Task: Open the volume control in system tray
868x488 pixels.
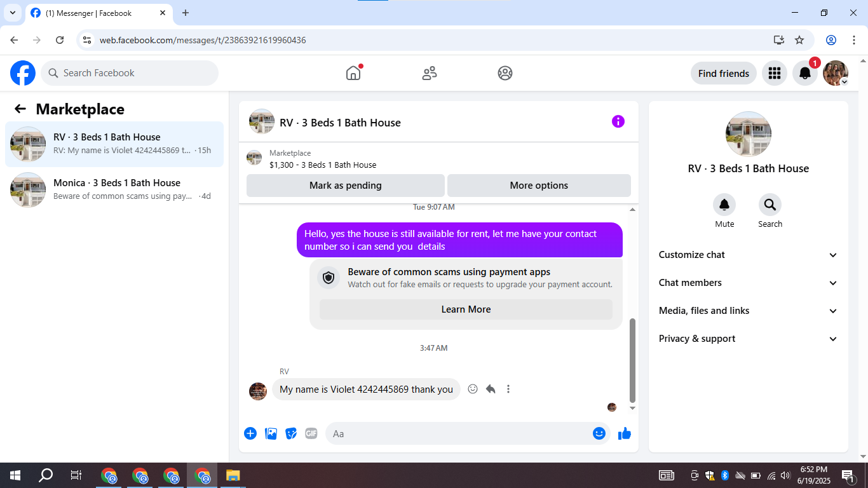Action: tap(785, 475)
